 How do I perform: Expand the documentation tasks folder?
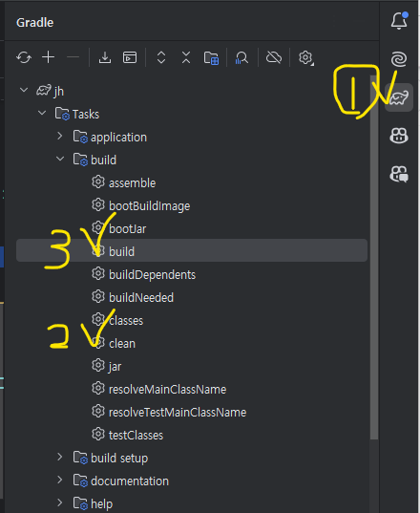click(59, 480)
